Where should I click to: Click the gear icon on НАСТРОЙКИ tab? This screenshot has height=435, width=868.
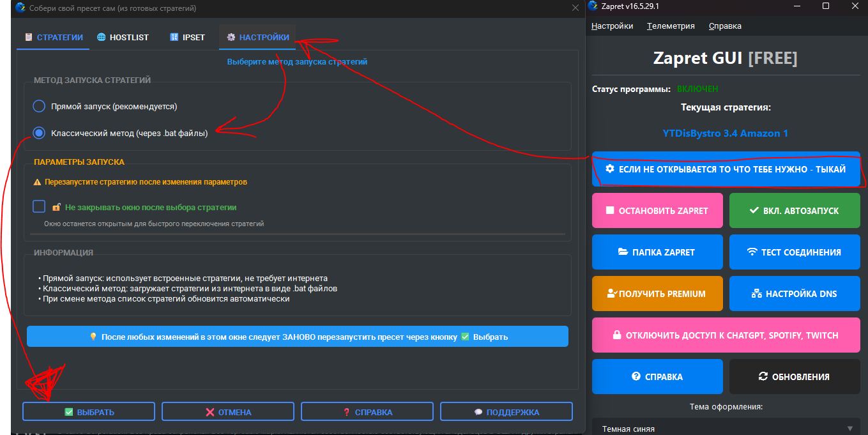(231, 38)
